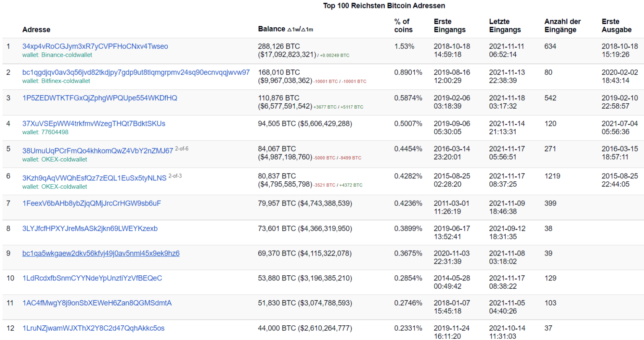Open address 1FeexV6bAHb8ybZjqQMjJrcCrHGW9sb6uF

[91, 203]
